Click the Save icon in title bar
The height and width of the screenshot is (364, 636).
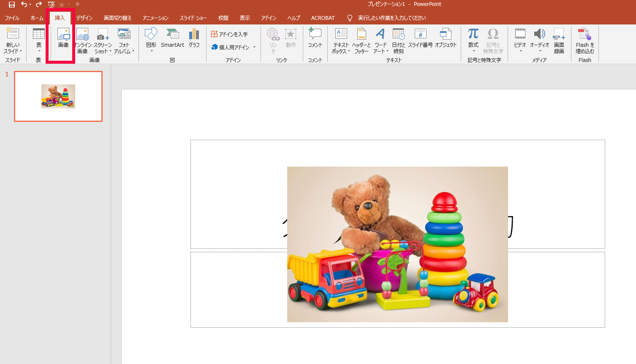coord(12,5)
